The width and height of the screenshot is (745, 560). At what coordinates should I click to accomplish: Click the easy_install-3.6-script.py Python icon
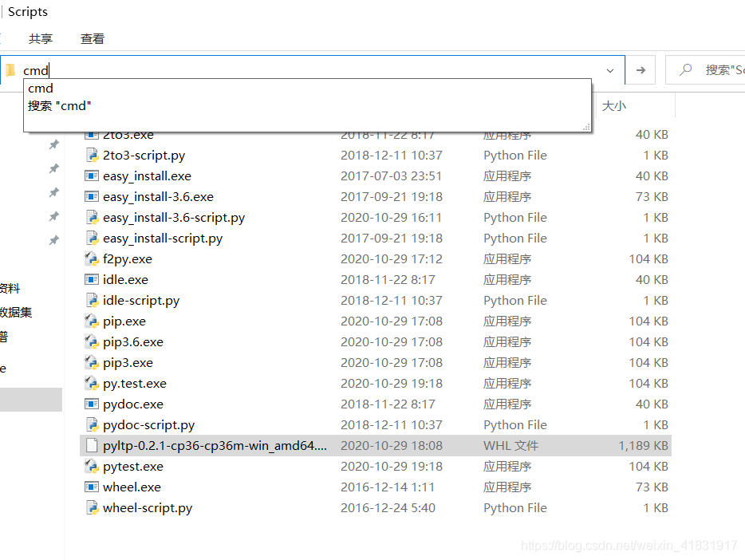pyautogui.click(x=92, y=218)
